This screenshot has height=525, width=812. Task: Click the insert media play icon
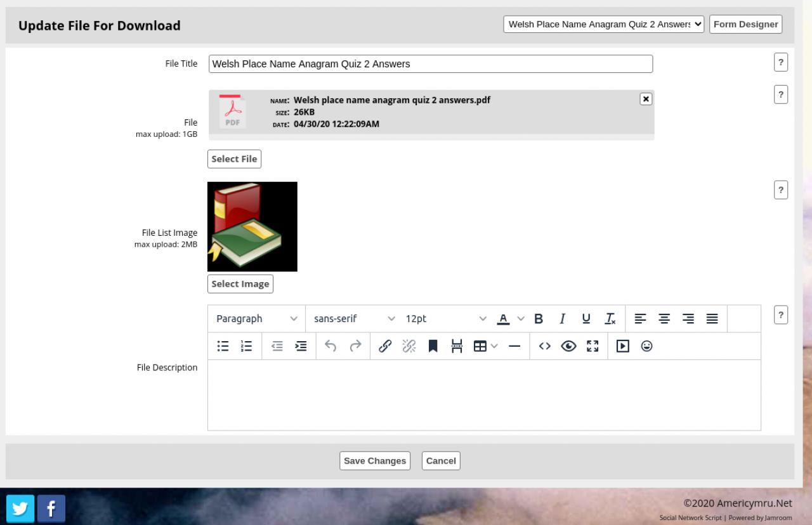622,346
